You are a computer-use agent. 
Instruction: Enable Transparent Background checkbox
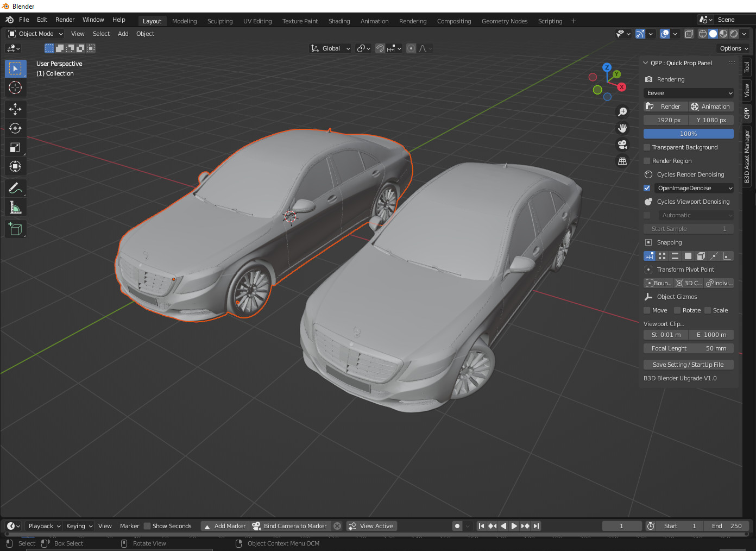coord(647,147)
